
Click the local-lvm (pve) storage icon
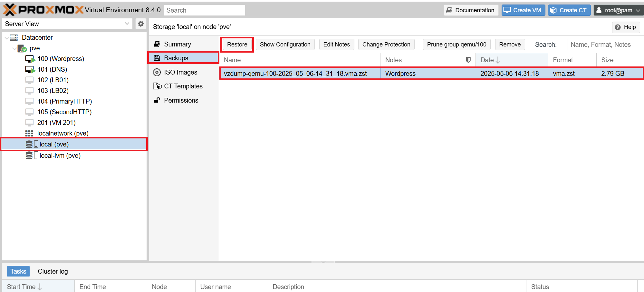point(29,156)
